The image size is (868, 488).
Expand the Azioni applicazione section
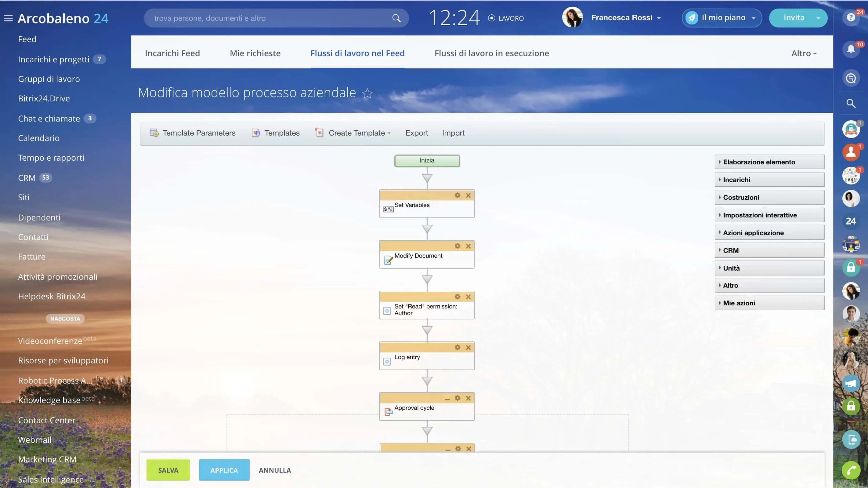coord(769,233)
